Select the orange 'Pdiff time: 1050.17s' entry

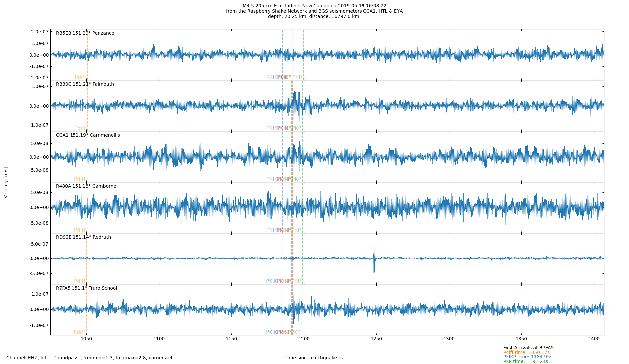tap(526, 352)
